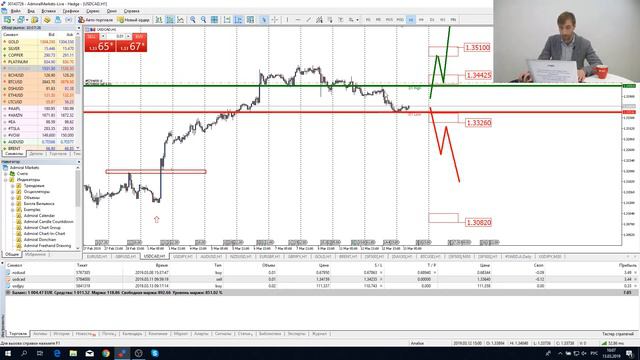Switch timeframe to M5
This screenshot has width=640, height=360.
[x=378, y=20]
